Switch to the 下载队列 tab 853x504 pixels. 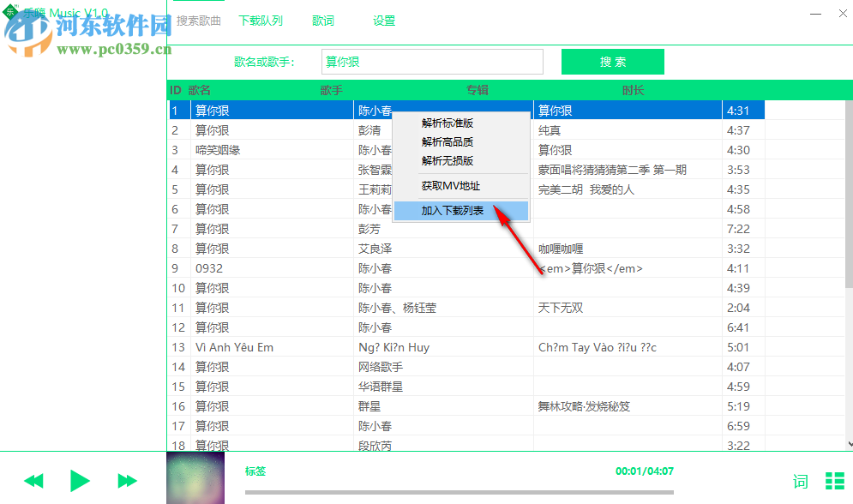(261, 21)
